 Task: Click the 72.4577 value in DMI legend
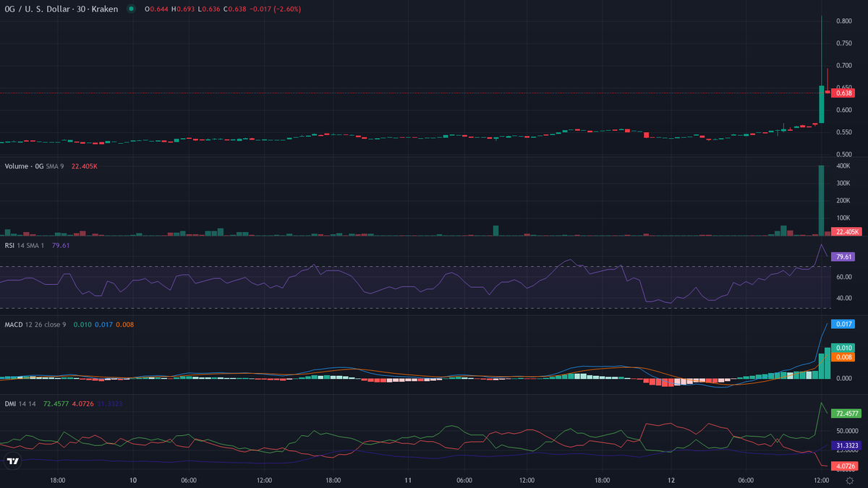coord(56,404)
